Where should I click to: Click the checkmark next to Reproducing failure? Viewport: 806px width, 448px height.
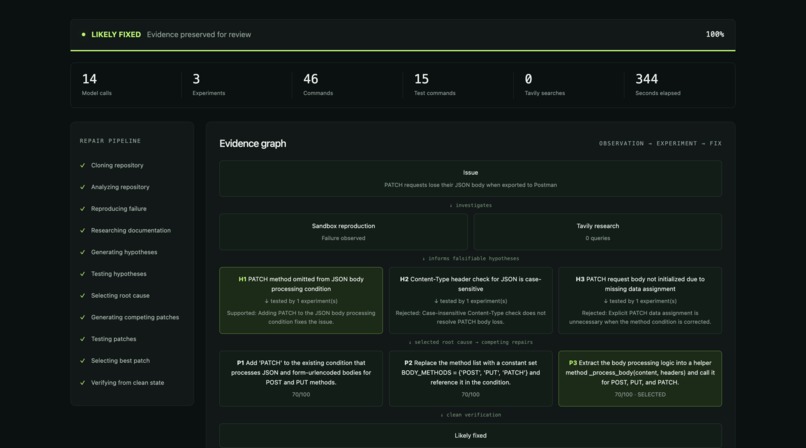pos(82,209)
